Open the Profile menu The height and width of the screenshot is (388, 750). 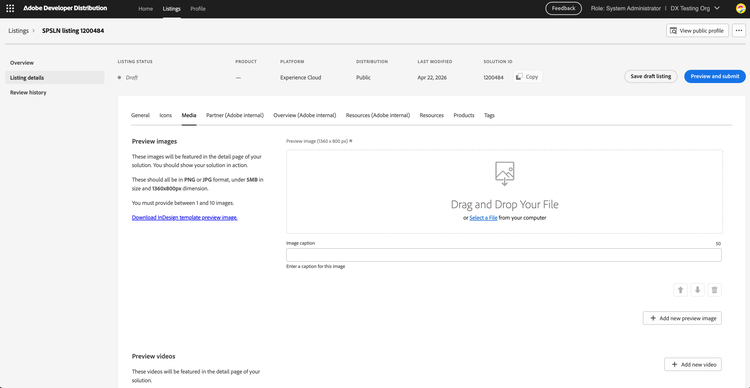pos(198,9)
